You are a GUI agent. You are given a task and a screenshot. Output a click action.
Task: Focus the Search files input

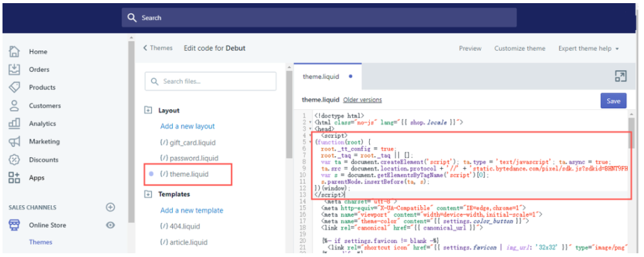click(210, 81)
